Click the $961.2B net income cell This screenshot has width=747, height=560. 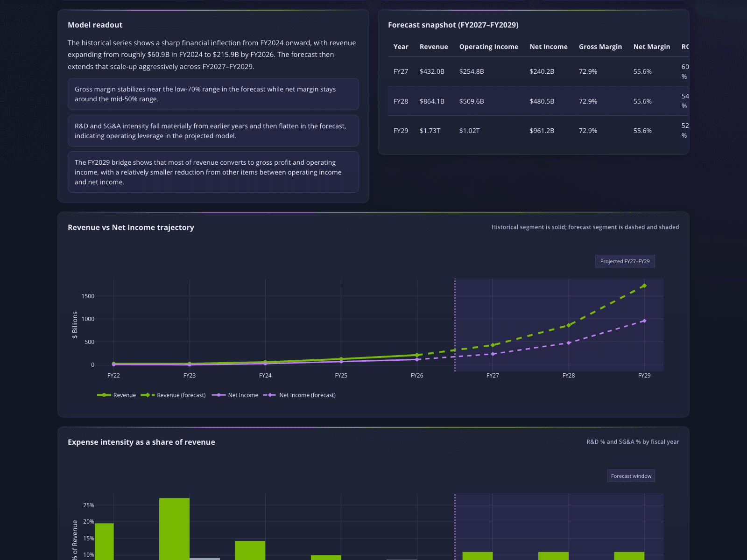[542, 131]
